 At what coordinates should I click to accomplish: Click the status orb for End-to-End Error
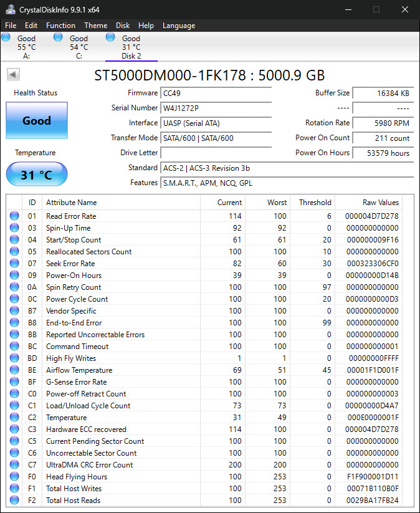point(14,322)
